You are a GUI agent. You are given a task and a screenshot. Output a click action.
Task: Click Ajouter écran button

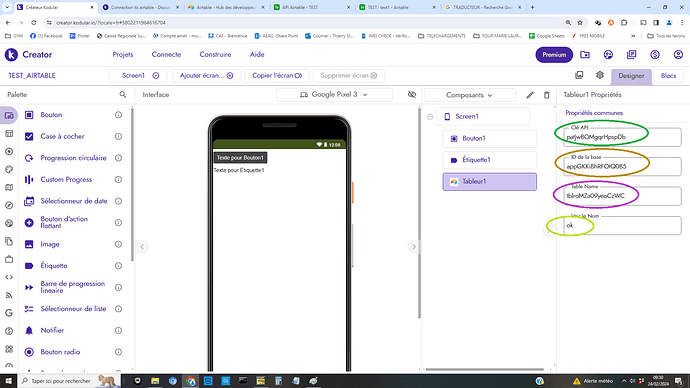click(x=206, y=76)
